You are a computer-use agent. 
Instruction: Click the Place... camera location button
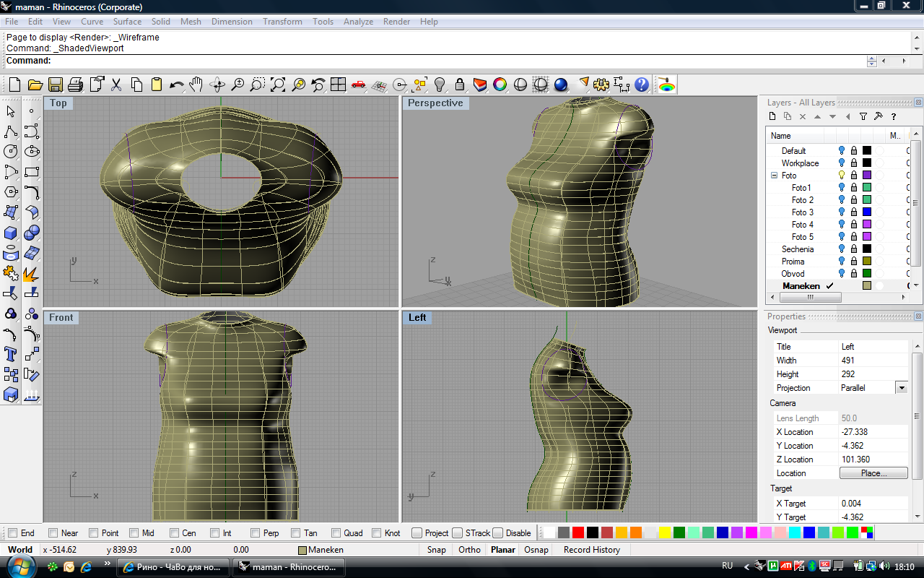coord(873,473)
